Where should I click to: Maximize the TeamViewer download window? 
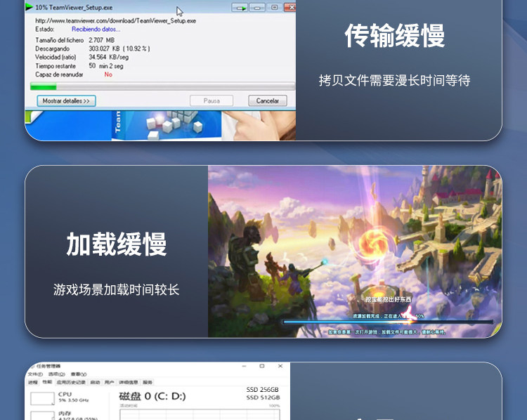[x=275, y=8]
